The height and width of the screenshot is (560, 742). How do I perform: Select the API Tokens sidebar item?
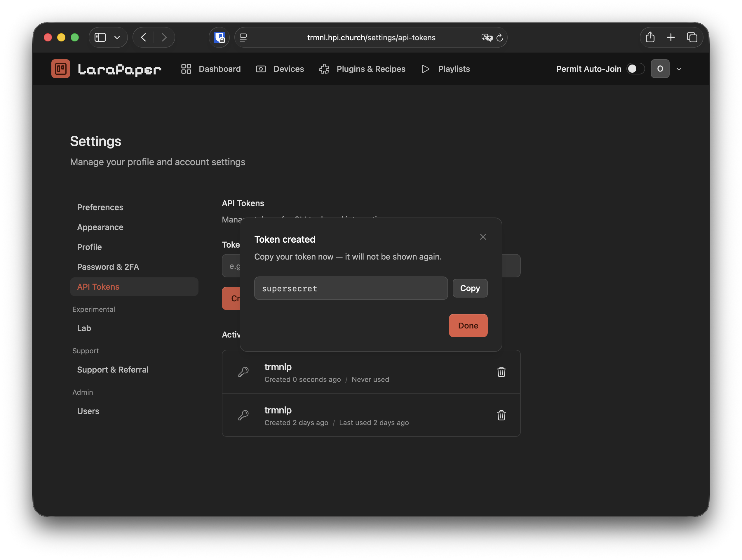134,286
